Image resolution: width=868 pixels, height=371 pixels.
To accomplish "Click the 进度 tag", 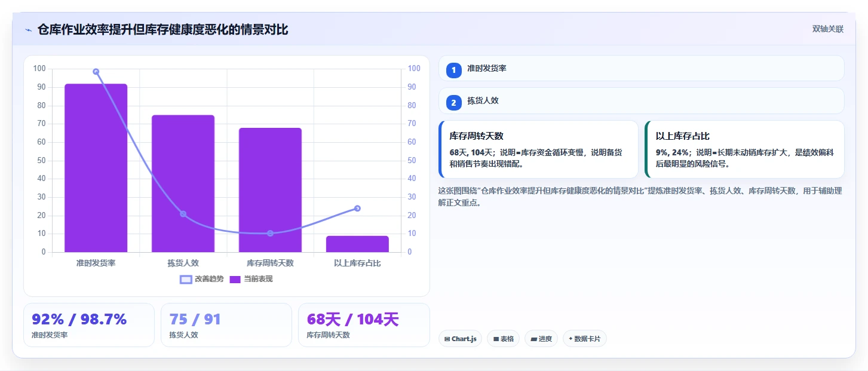I will (x=541, y=339).
